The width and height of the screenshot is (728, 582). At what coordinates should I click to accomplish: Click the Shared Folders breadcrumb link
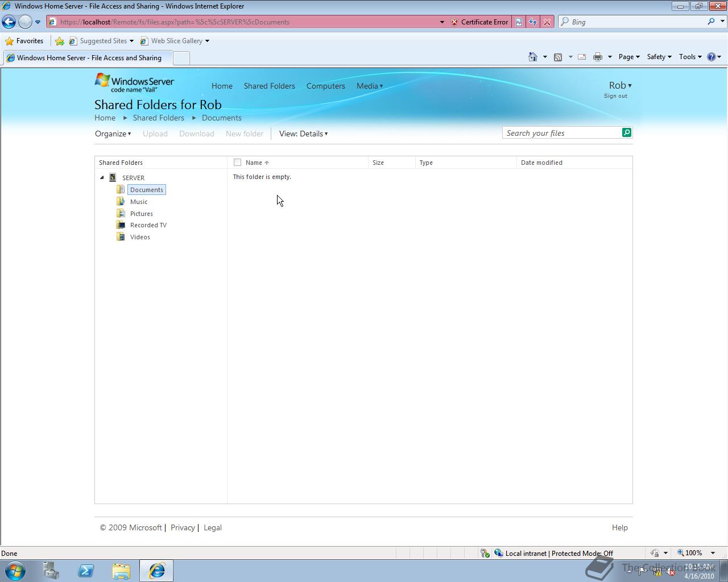[158, 118]
